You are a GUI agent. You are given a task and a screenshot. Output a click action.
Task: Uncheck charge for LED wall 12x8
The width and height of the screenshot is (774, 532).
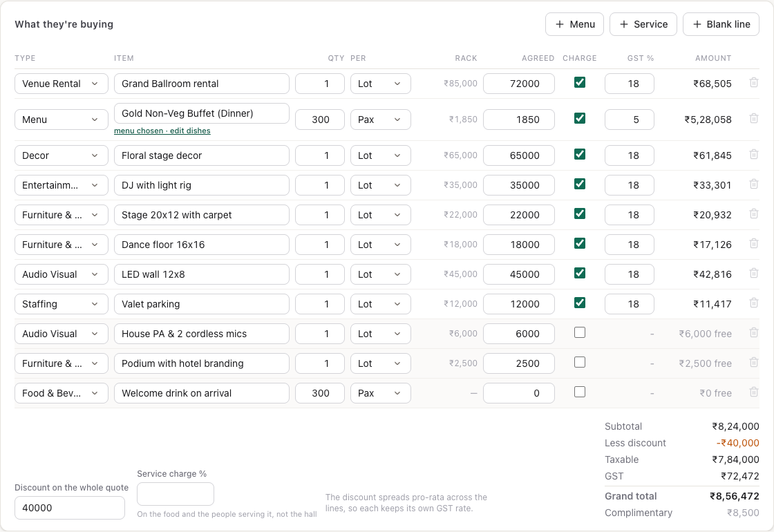coord(580,273)
